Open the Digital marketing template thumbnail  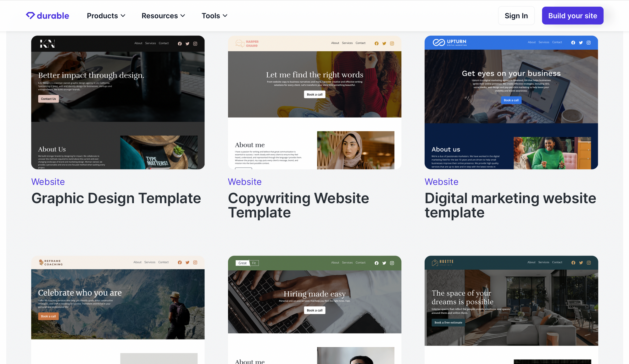(511, 102)
